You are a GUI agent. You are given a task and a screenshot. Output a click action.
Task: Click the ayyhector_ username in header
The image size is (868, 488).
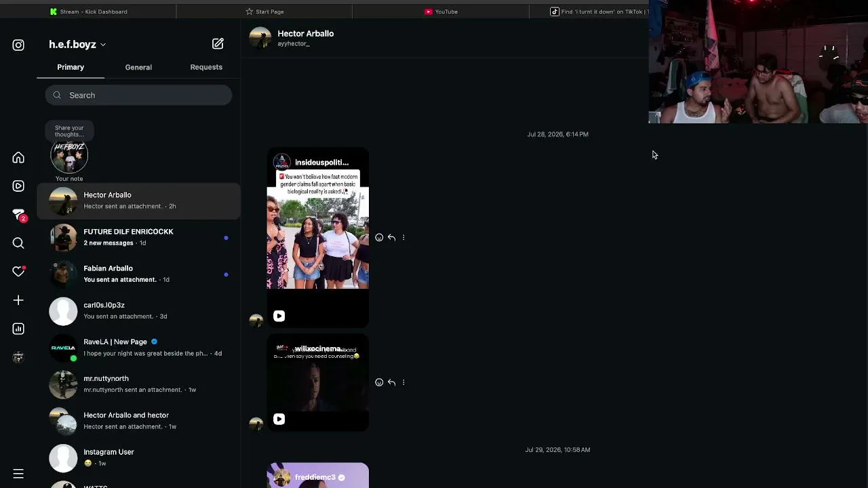[x=294, y=44]
